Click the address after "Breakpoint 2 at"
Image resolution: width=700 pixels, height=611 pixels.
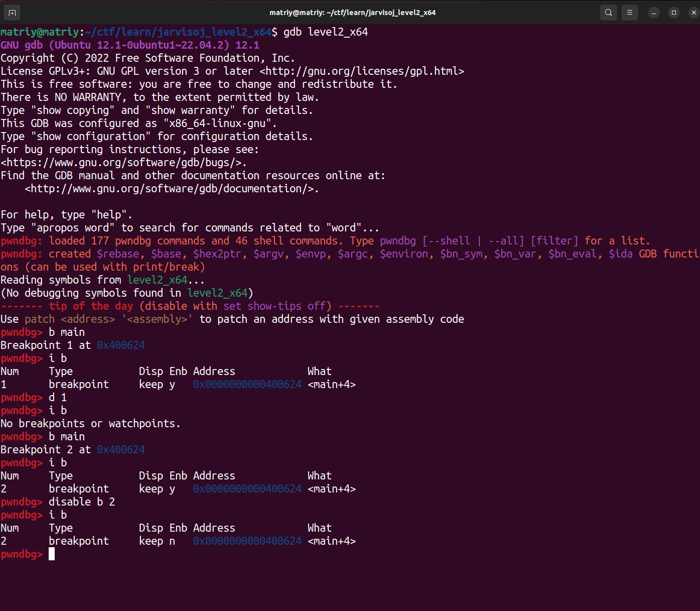click(120, 450)
